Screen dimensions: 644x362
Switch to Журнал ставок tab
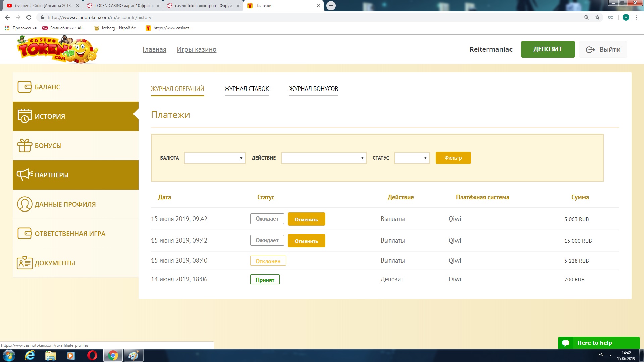(247, 89)
